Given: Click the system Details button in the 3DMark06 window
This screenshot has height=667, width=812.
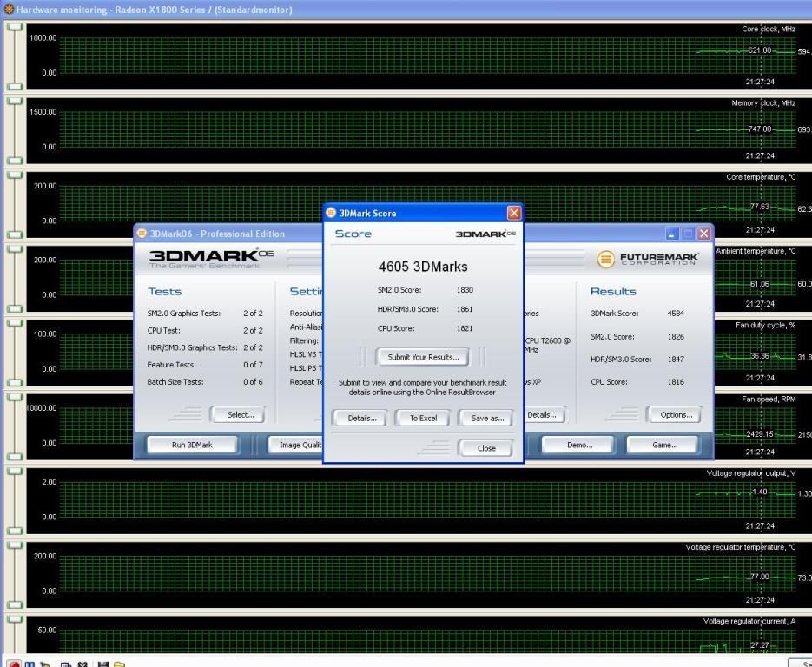Looking at the screenshot, I should (x=544, y=415).
